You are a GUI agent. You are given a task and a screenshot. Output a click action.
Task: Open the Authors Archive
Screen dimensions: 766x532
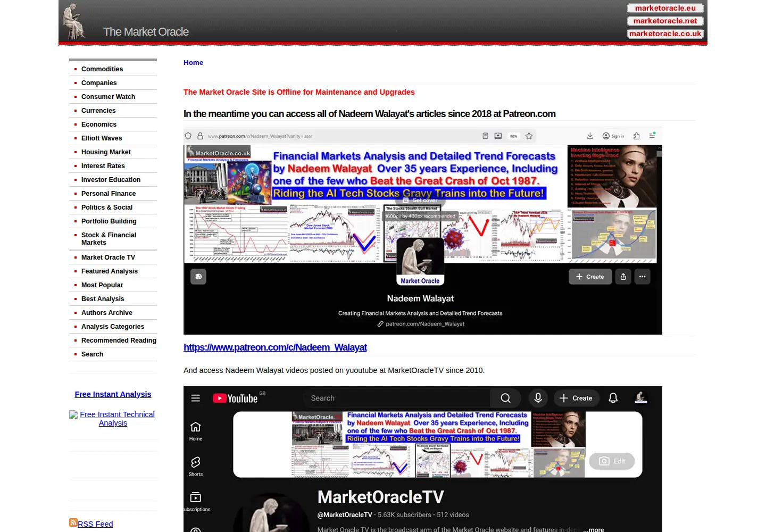(x=107, y=313)
